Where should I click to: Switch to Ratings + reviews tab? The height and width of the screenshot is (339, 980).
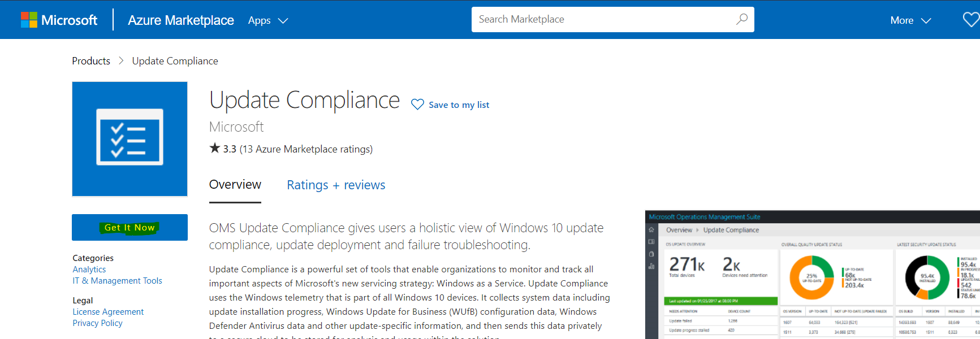click(x=336, y=185)
